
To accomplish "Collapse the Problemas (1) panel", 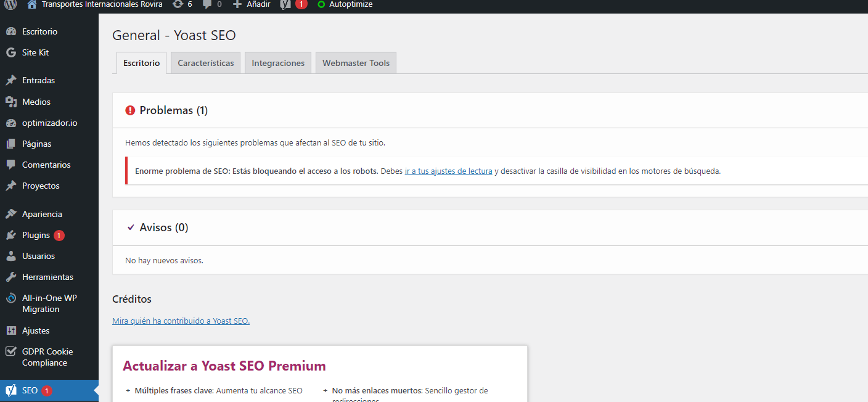I will [x=490, y=110].
